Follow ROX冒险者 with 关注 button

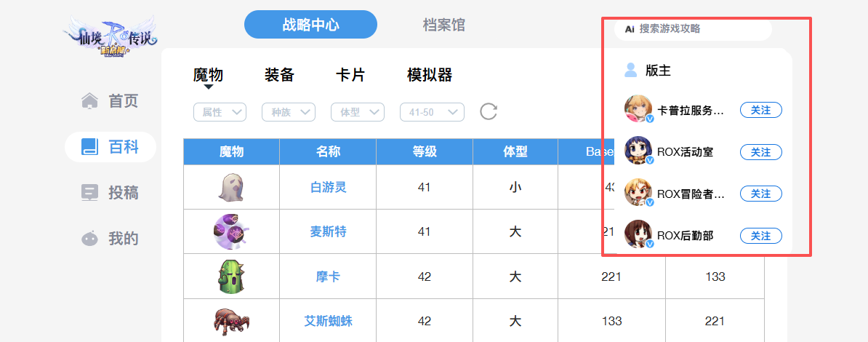761,194
